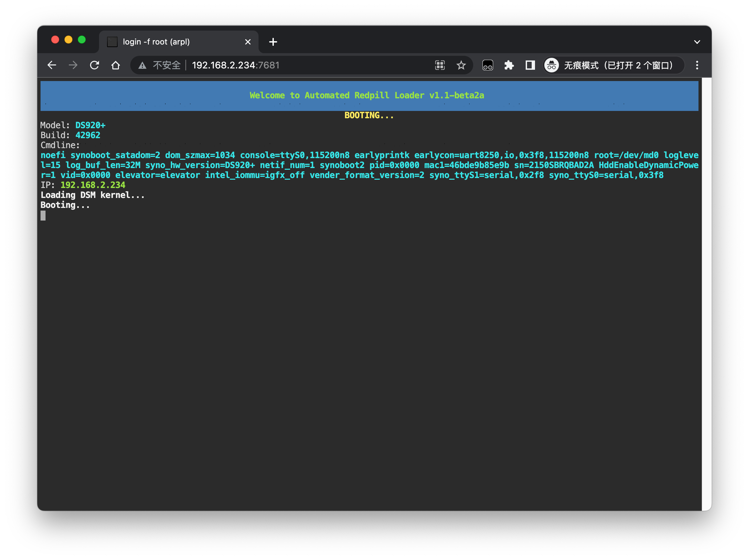This screenshot has height=560, width=749.
Task: Go back to the previous page
Action: point(52,65)
